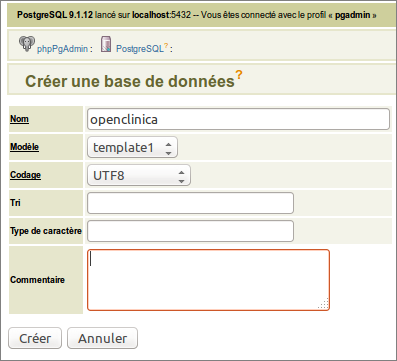Click the comment textarea resize grip
Image resolution: width=397 pixels, height=361 pixels.
(x=324, y=303)
